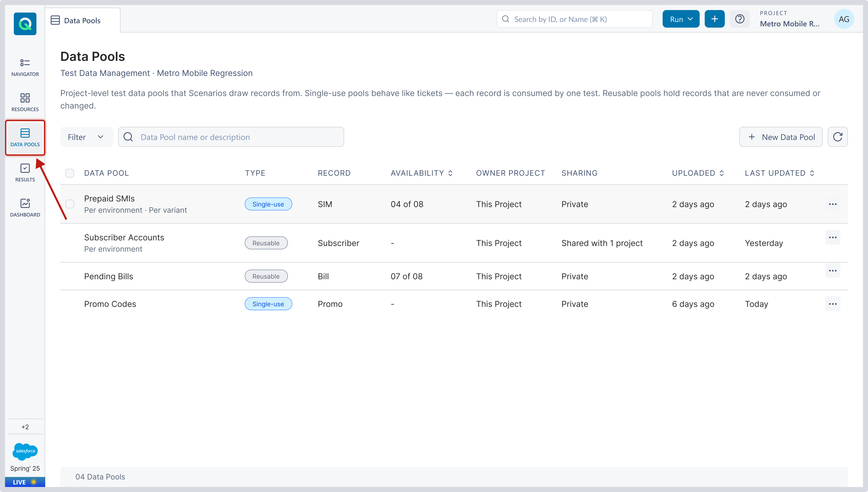This screenshot has height=492, width=868.
Task: Open the Subscriber Accounts data pool
Action: click(x=124, y=237)
